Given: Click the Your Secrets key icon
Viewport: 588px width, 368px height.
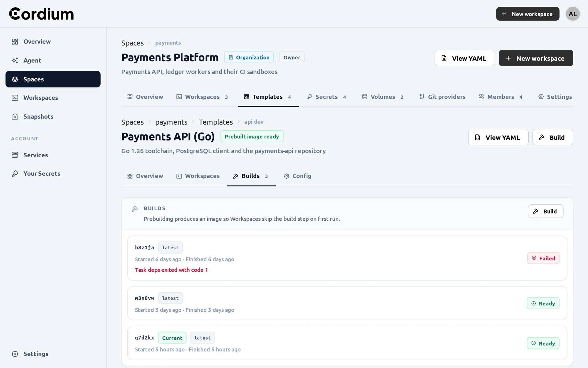Looking at the screenshot, I should (15, 174).
